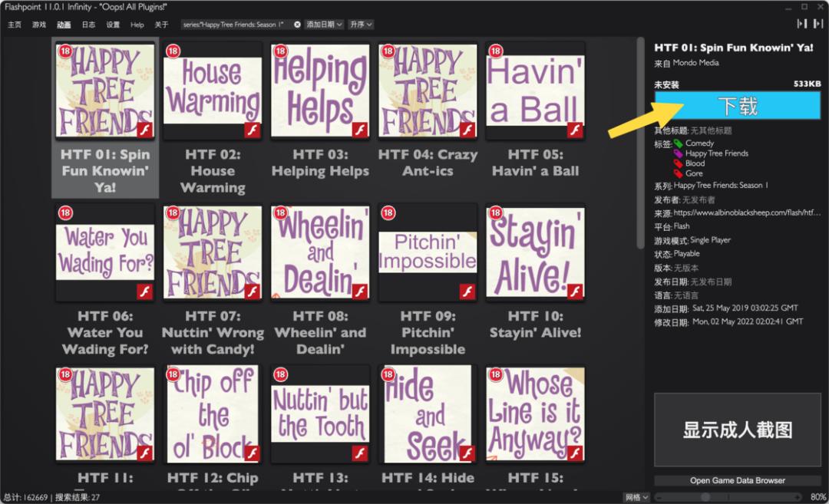Click Flash icon on Pitchin' Impossible card
This screenshot has width=829, height=504.
point(467,292)
